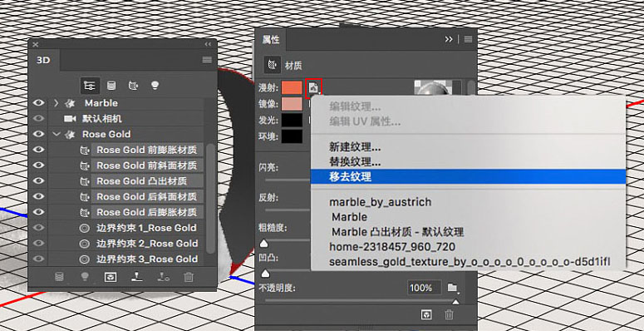Viewport: 644px width, 331px height.
Task: Expand the Marble tree item
Action: (57, 103)
